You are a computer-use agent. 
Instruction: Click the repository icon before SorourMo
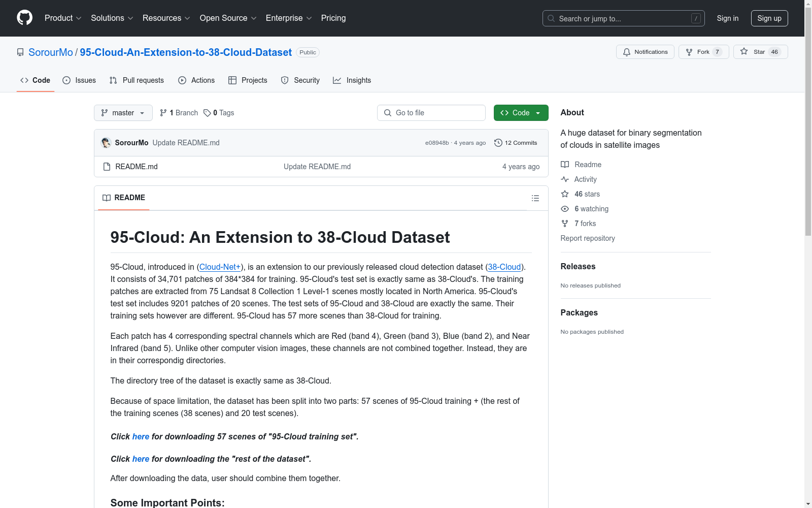[x=20, y=52]
